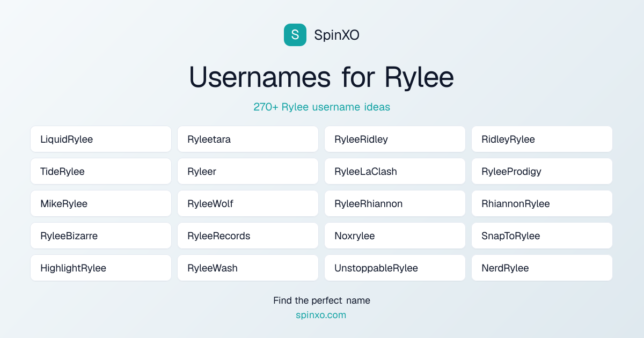Choose the Ryleer username card
This screenshot has width=644, height=338.
248,171
